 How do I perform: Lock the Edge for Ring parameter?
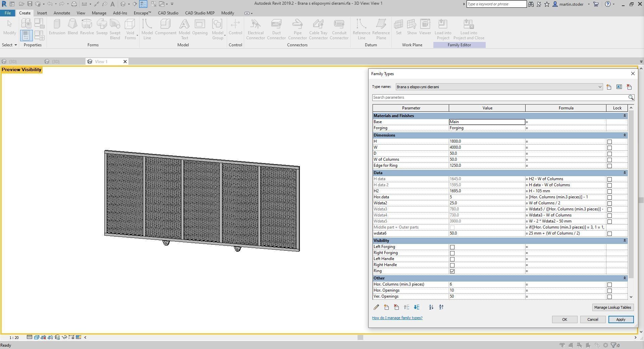[x=609, y=166]
